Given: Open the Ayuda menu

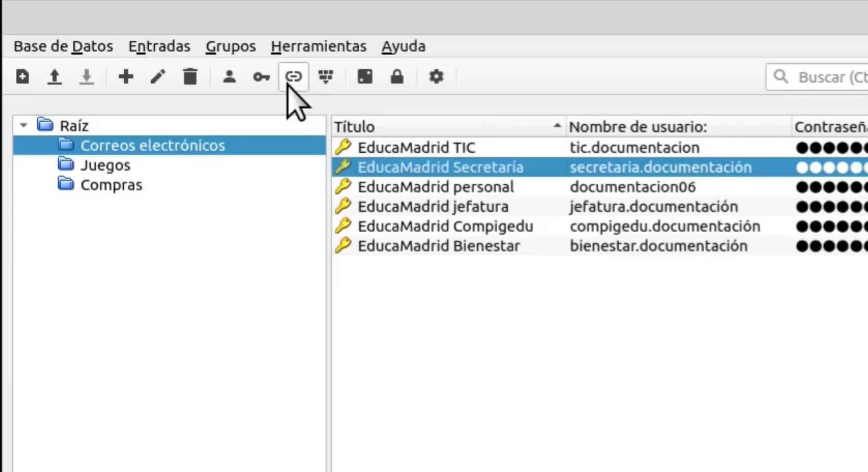Looking at the screenshot, I should (x=403, y=46).
